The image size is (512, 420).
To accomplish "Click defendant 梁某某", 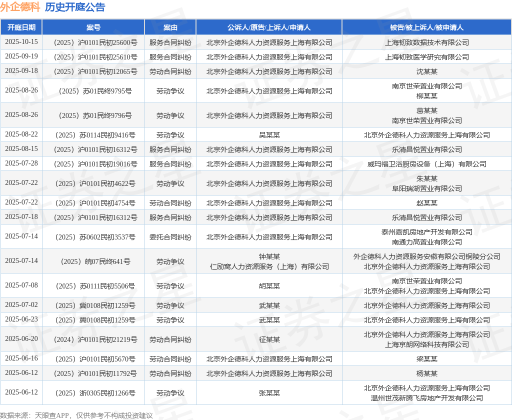I will tap(427, 359).
